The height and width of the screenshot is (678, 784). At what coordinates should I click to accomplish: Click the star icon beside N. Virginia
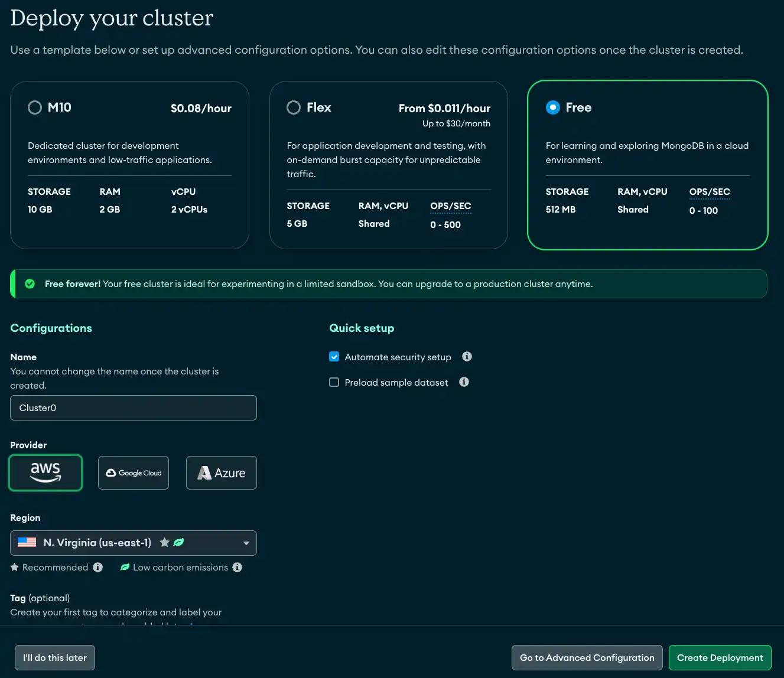pyautogui.click(x=164, y=542)
